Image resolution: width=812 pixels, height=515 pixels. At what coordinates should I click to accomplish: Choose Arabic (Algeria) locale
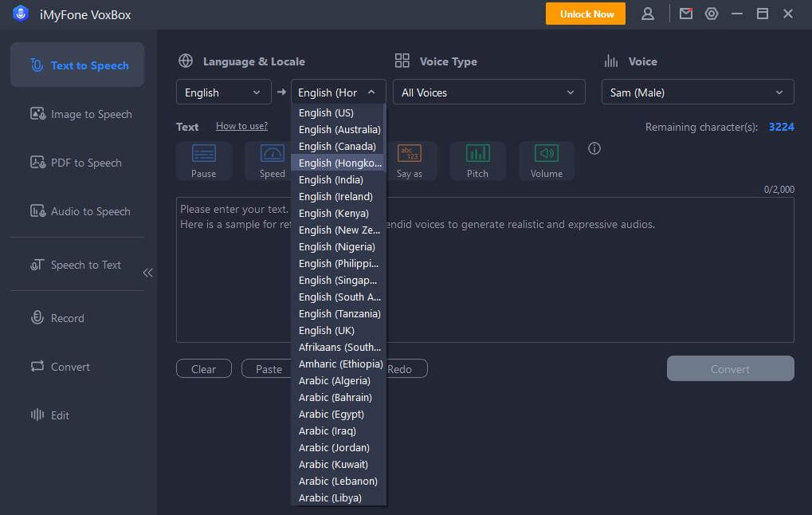click(338, 381)
